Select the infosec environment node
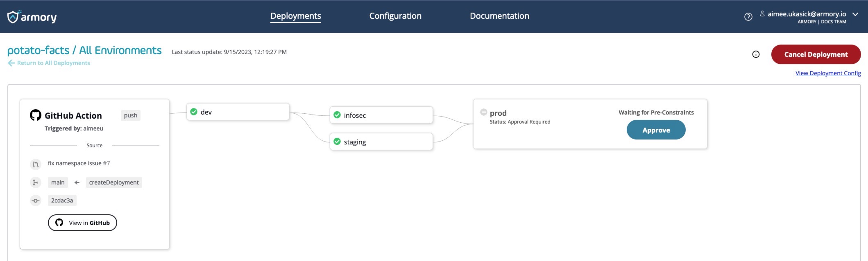Image resolution: width=868 pixels, height=261 pixels. [x=381, y=115]
